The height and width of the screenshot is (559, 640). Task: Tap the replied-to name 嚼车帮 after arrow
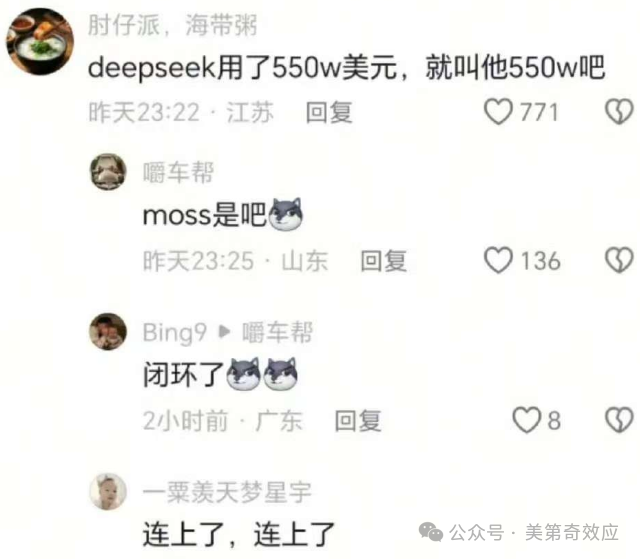click(x=278, y=332)
